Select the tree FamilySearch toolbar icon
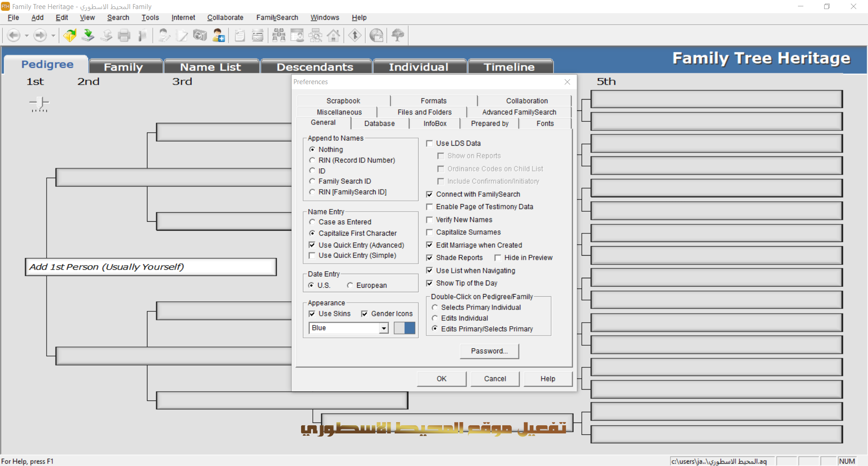The width and height of the screenshot is (868, 466). click(x=397, y=35)
